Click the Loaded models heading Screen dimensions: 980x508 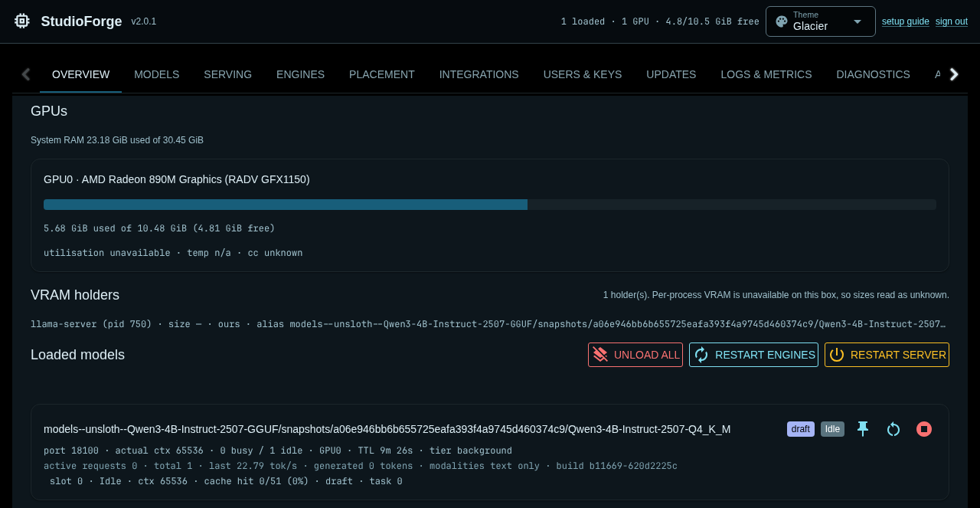(77, 355)
